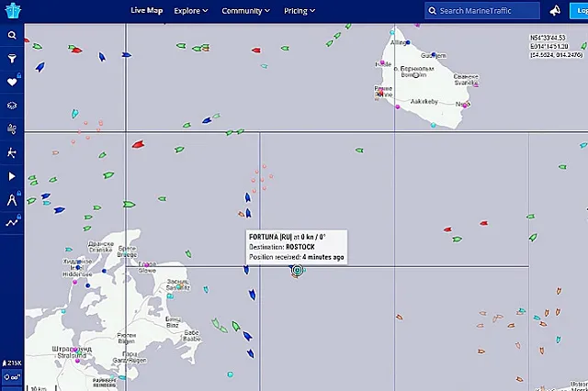The height and width of the screenshot is (391, 588).
Task: Open the play voyage icon in sidebar
Action: [12, 175]
